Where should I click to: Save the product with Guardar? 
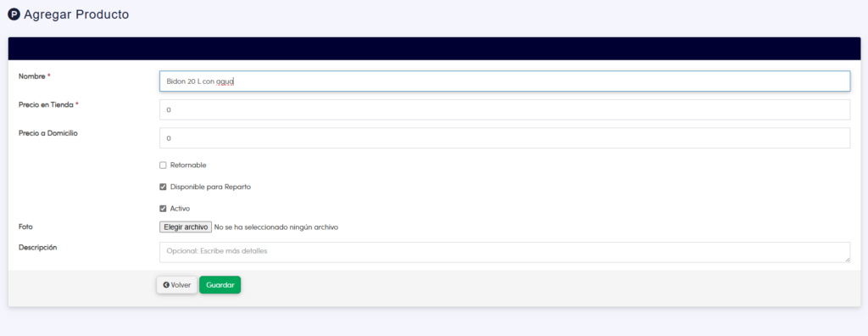[x=220, y=285]
